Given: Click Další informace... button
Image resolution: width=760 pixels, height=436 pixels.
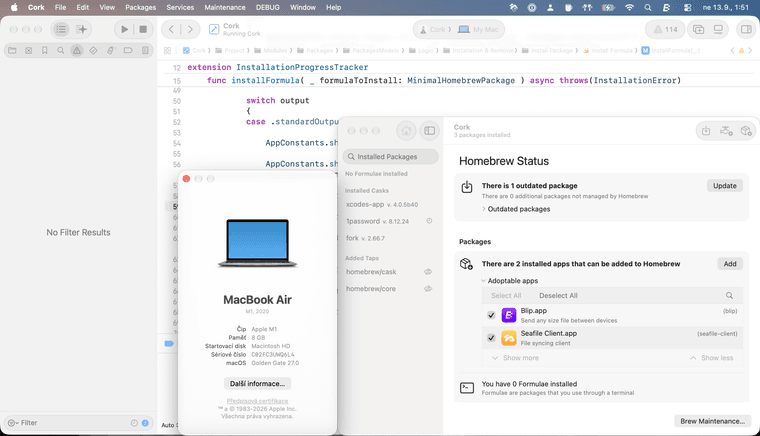Looking at the screenshot, I should click(x=257, y=384).
